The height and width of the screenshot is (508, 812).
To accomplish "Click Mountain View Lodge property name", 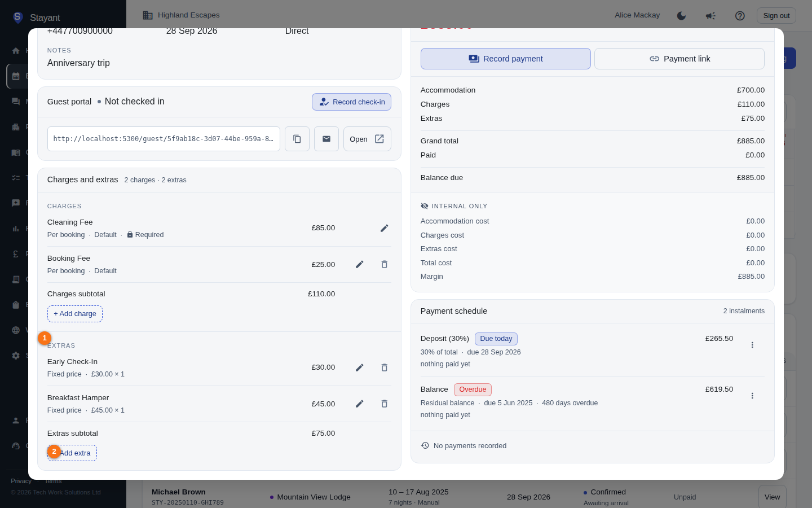I will click(x=314, y=497).
